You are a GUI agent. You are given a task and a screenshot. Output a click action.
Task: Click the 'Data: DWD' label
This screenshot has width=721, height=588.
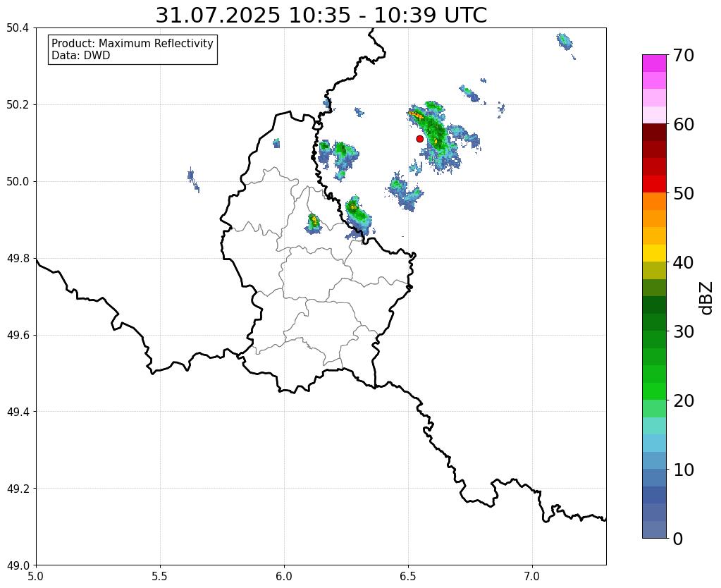pyautogui.click(x=80, y=56)
